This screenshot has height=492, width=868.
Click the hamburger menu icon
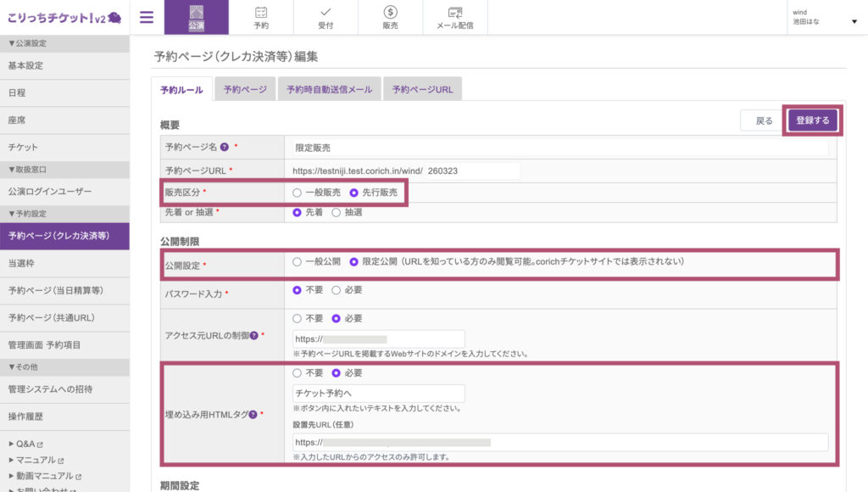(x=147, y=17)
